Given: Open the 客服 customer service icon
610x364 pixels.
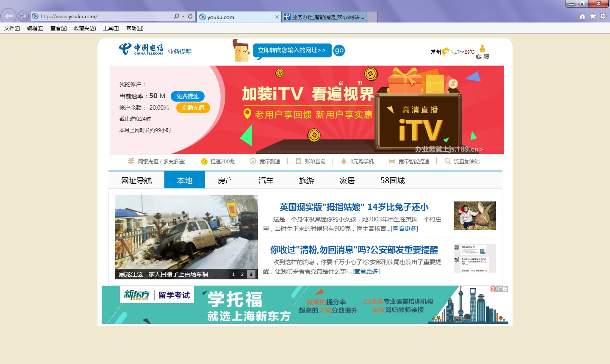Looking at the screenshot, I should [482, 52].
